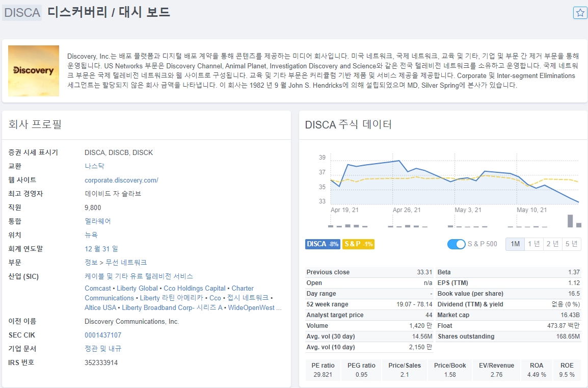The width and height of the screenshot is (588, 388).
Task: Open the Cco Holdings Capital link
Action: (x=195, y=288)
